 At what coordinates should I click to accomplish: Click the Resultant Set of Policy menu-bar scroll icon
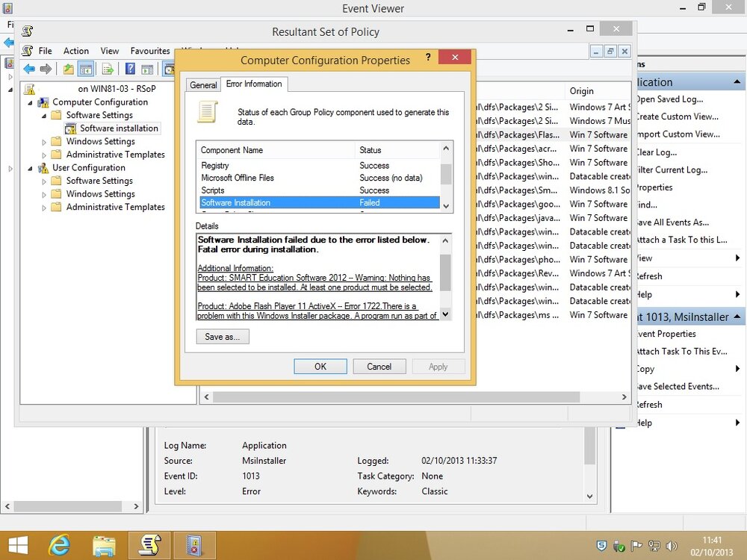click(x=28, y=51)
